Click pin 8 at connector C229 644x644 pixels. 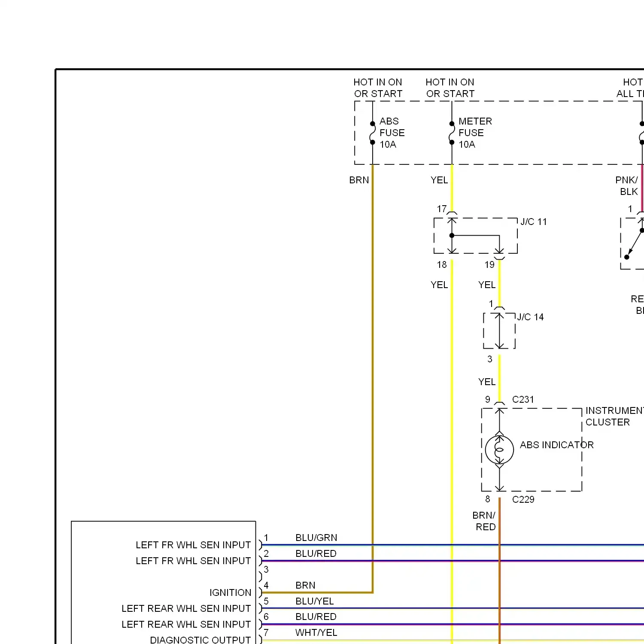[x=488, y=499]
